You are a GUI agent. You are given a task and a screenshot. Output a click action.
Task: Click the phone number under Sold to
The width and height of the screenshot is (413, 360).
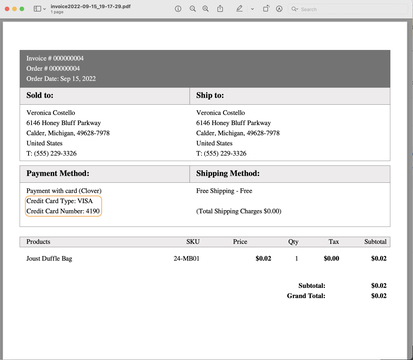point(52,154)
